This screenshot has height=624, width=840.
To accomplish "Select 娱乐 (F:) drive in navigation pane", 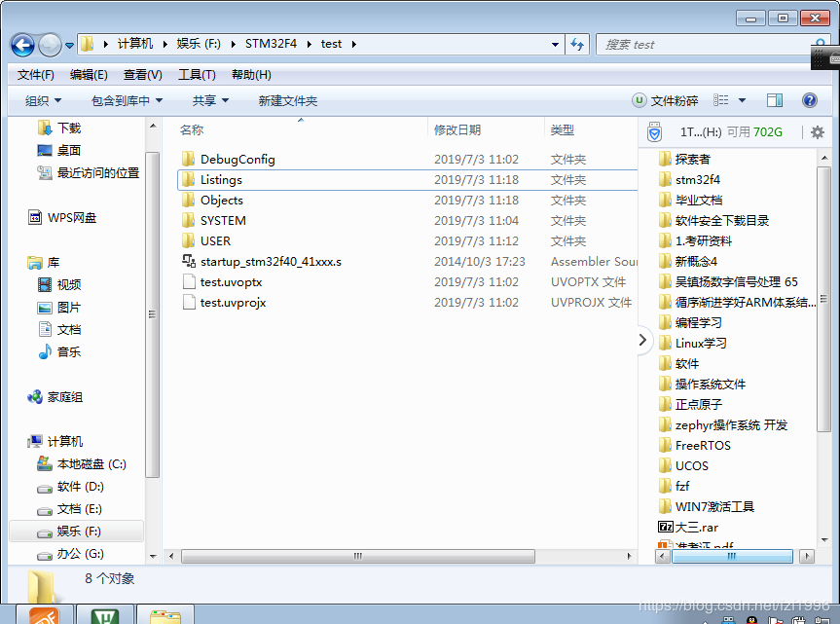I will coord(79,532).
